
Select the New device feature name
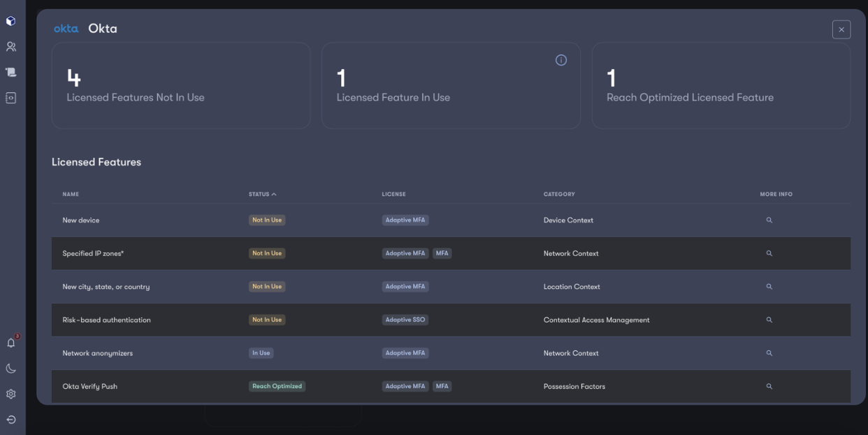[x=81, y=220]
